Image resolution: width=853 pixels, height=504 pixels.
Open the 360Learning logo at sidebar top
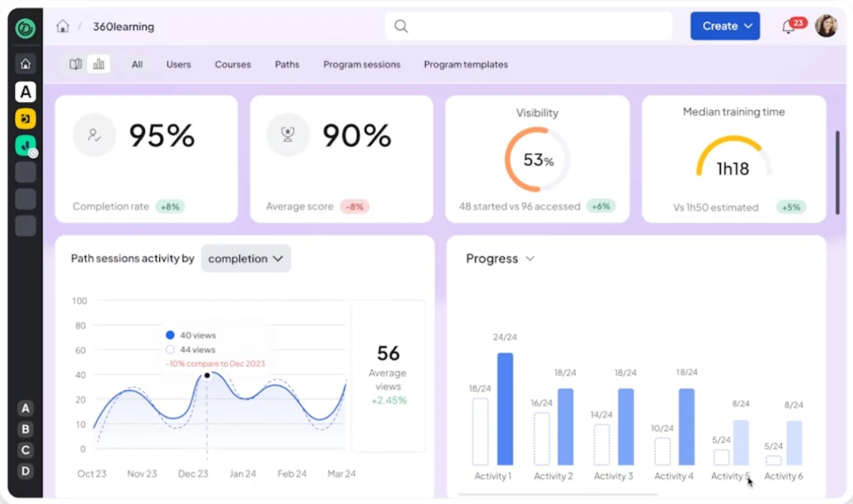tap(25, 29)
